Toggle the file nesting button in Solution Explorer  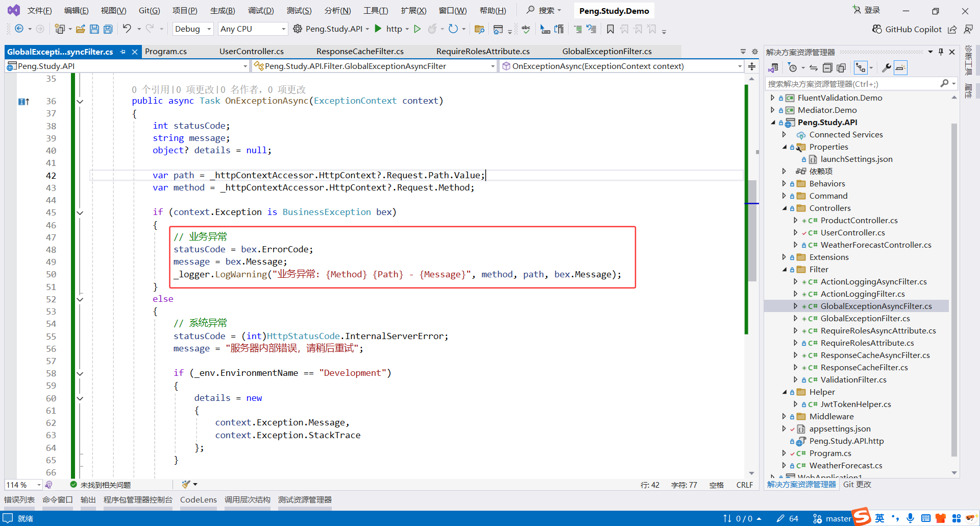861,67
